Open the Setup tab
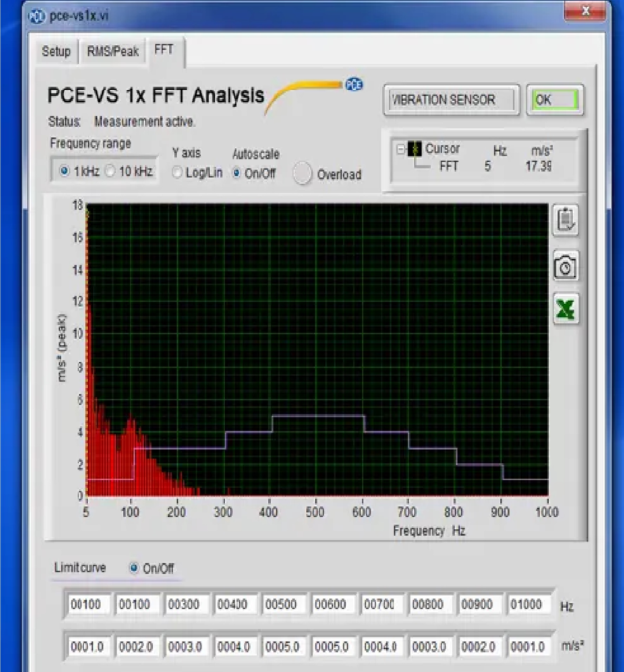This screenshot has width=624, height=672. coord(56,51)
